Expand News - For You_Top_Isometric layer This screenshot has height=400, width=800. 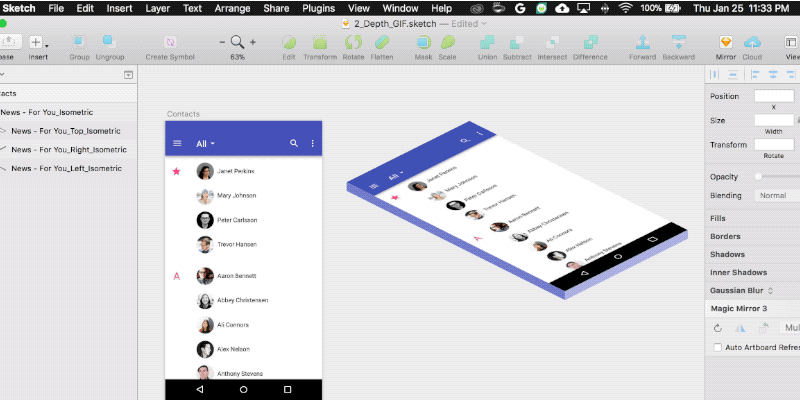point(3,131)
